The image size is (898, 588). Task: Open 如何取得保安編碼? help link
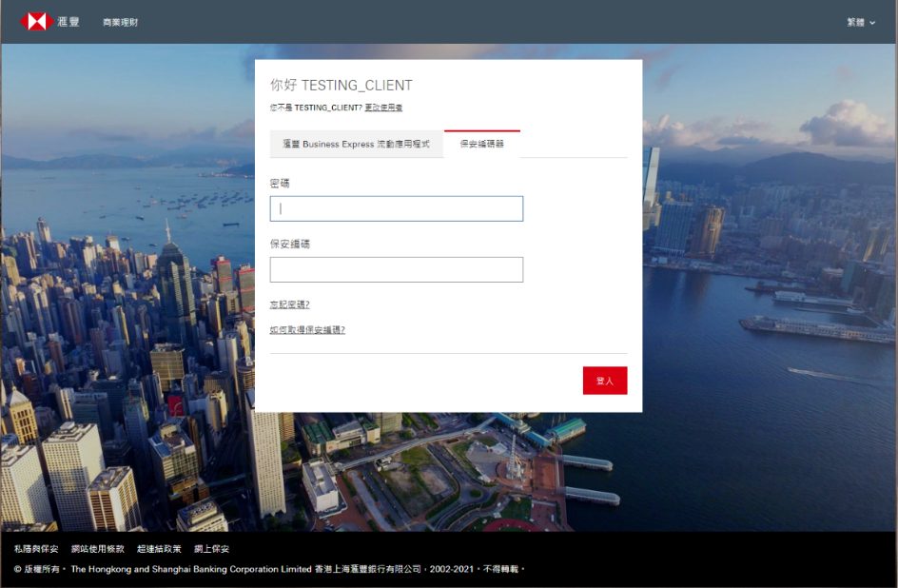pos(307,330)
